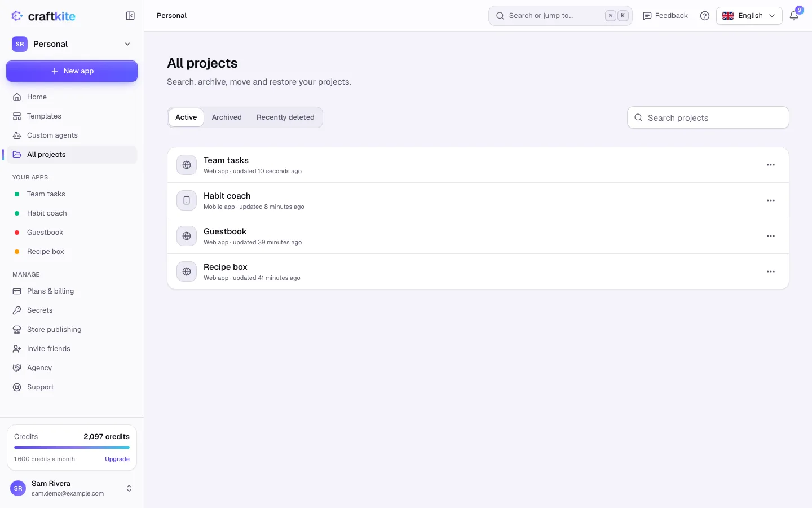Click the Custom agents robot icon

tap(17, 135)
